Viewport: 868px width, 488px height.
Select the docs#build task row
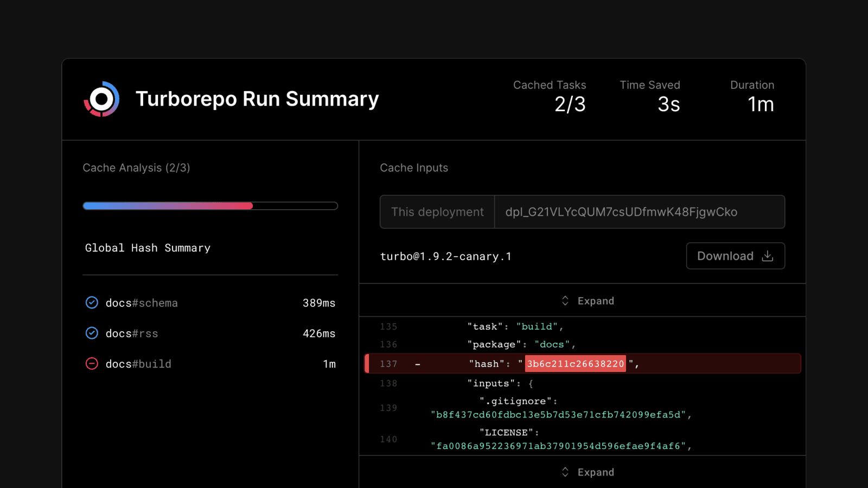pos(210,364)
